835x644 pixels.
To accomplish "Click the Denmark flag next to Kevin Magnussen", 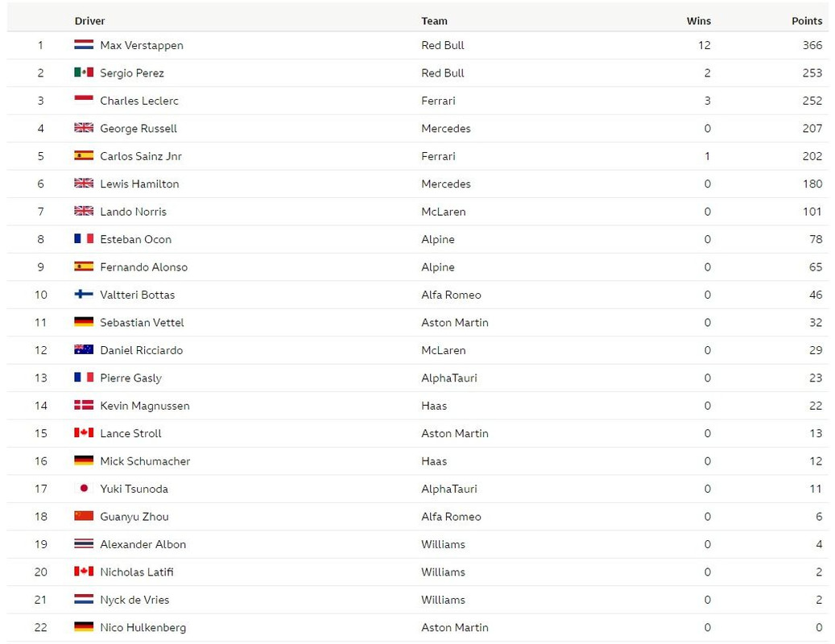I will pyautogui.click(x=84, y=405).
